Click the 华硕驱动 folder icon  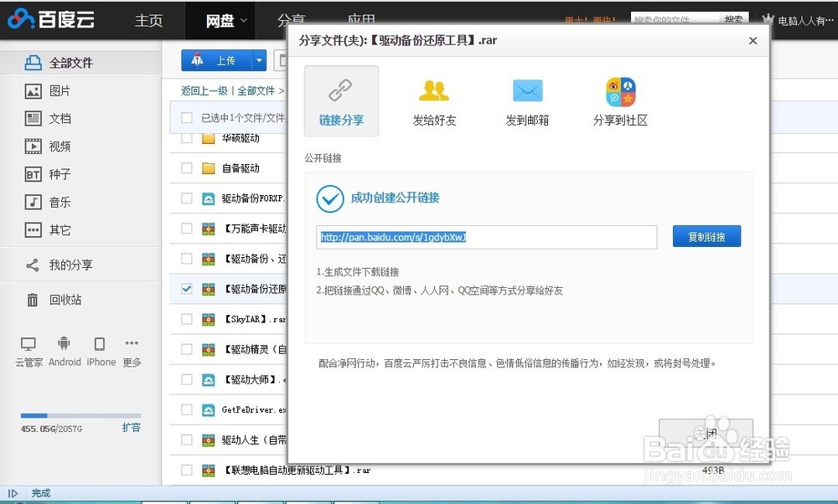[209, 138]
